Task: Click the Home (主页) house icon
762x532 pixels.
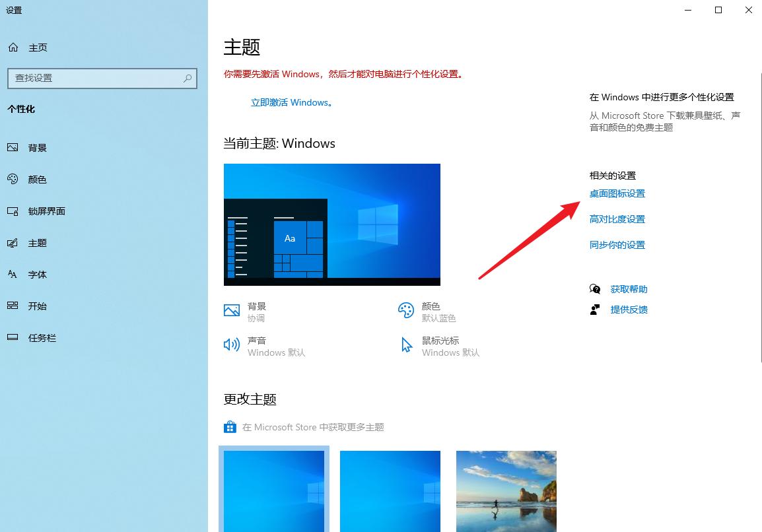Action: pyautogui.click(x=13, y=47)
